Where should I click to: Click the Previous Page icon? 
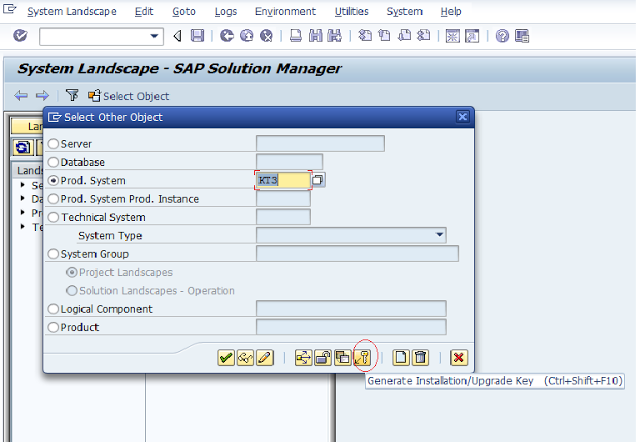pos(384,36)
